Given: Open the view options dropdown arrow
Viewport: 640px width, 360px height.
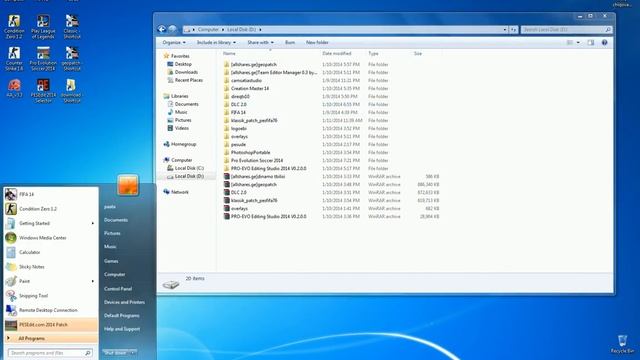Looking at the screenshot, I should click(x=578, y=42).
